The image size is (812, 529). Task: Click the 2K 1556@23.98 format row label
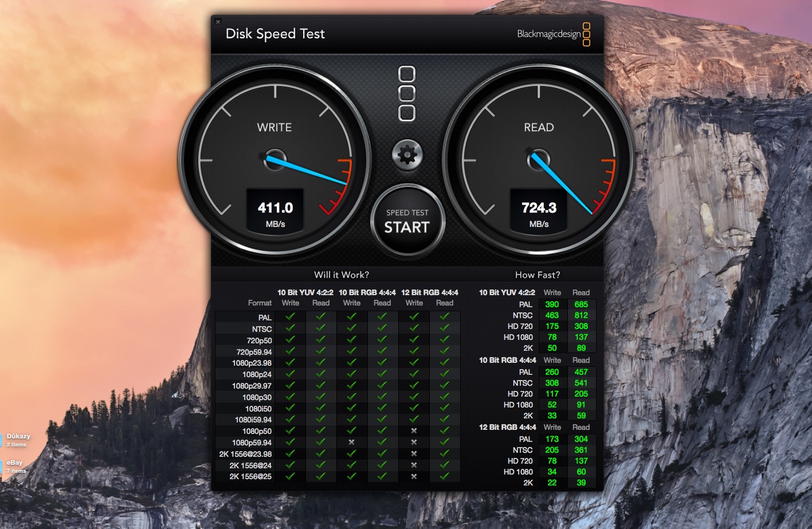click(245, 454)
